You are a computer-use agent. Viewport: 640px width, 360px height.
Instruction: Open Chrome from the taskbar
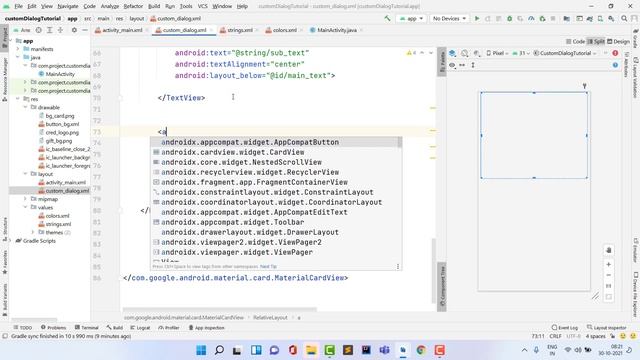(421, 350)
